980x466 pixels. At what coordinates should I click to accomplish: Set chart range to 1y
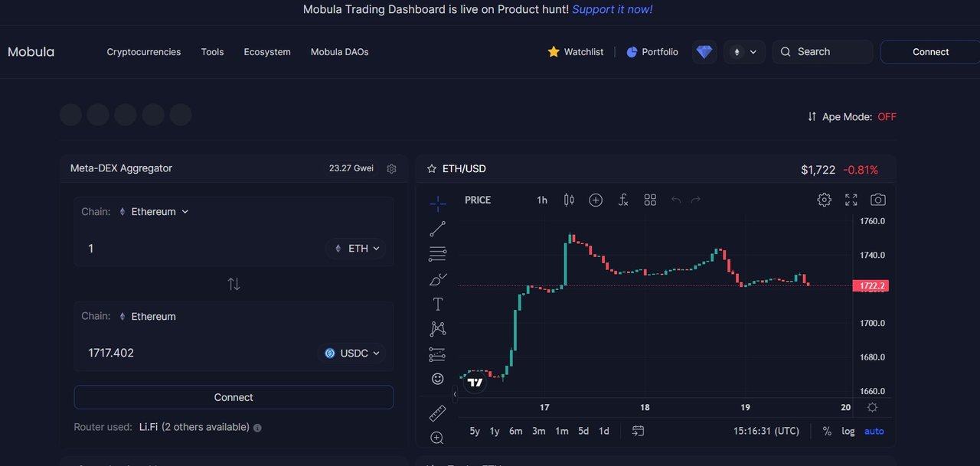[495, 431]
